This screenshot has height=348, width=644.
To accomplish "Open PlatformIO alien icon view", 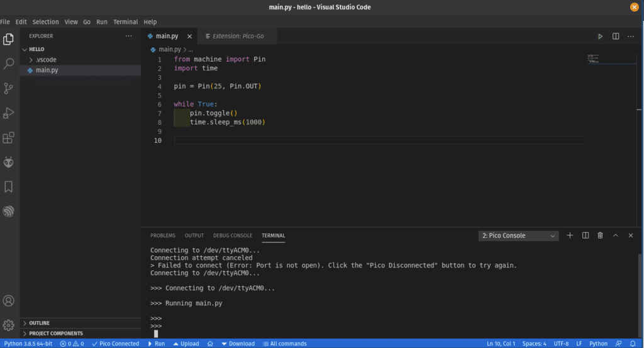I will pyautogui.click(x=9, y=162).
